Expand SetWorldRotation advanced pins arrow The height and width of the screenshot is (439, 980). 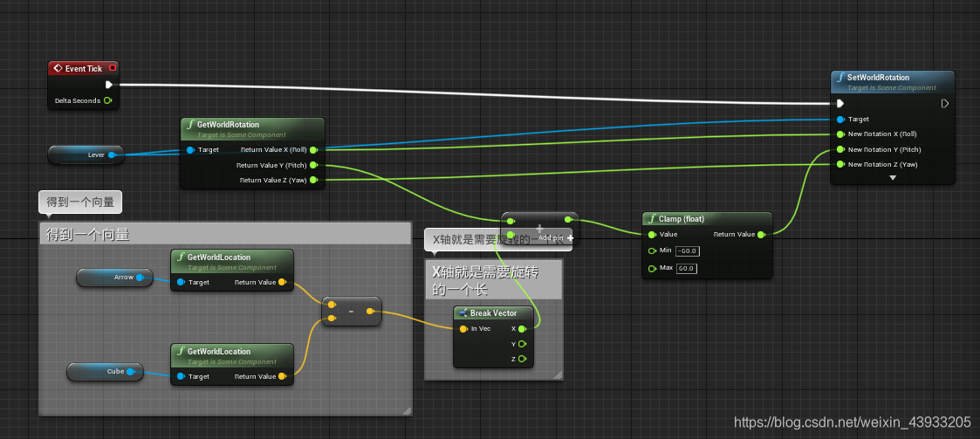pyautogui.click(x=893, y=177)
